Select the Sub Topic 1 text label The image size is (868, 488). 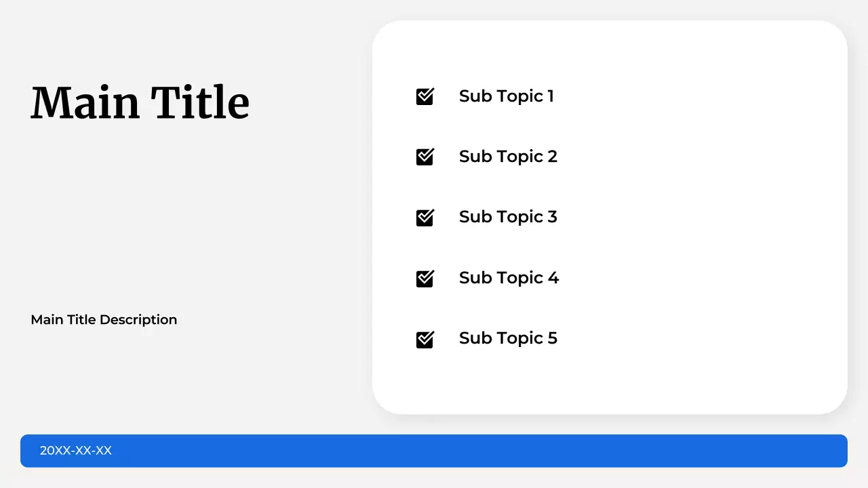coord(506,96)
